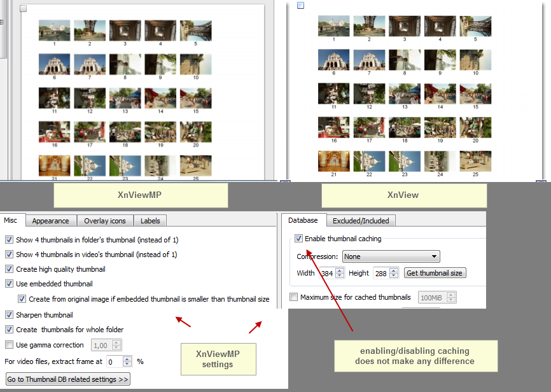
Task: Select thumbnail 6 in XnViewMP pane
Action: 55,64
